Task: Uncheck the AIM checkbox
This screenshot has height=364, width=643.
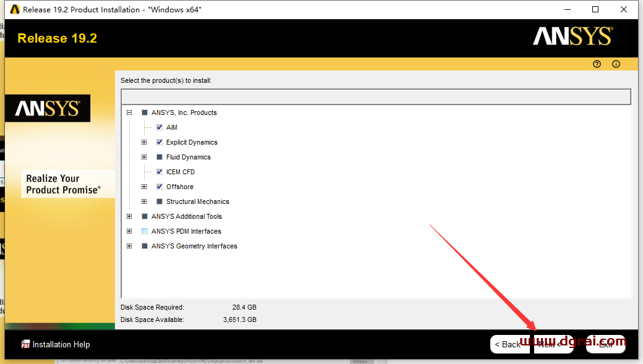Action: [160, 127]
